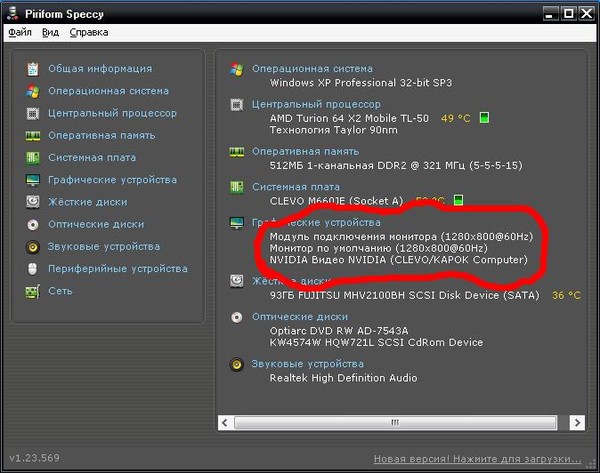Click the Windows flag icon in summary panel
Image resolution: width=600 pixels, height=473 pixels.
click(236, 69)
